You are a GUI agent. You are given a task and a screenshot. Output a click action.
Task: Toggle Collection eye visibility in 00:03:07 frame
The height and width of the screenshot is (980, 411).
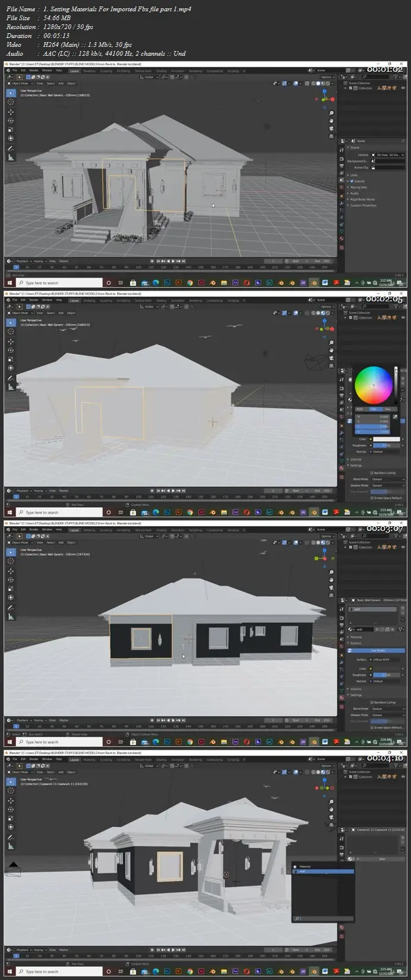(x=403, y=547)
